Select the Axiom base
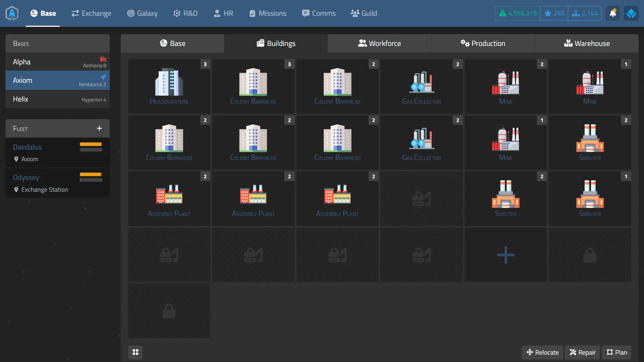This screenshot has width=644, height=362. point(58,80)
